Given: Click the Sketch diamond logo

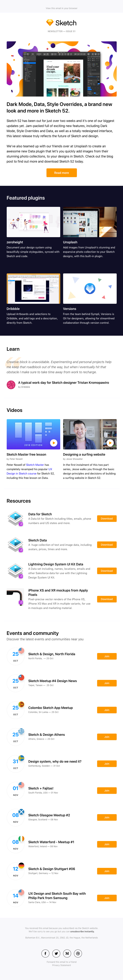Looking at the screenshot, I should click(50, 23).
